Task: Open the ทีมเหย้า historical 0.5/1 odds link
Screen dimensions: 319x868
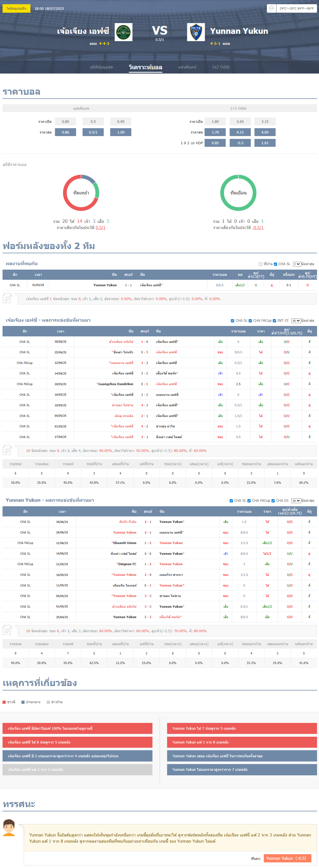Action: (101, 228)
